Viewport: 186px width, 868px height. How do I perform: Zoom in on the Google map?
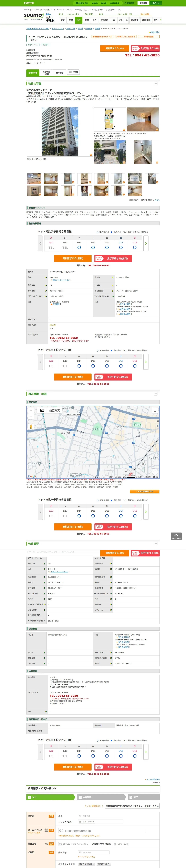click(31, 410)
